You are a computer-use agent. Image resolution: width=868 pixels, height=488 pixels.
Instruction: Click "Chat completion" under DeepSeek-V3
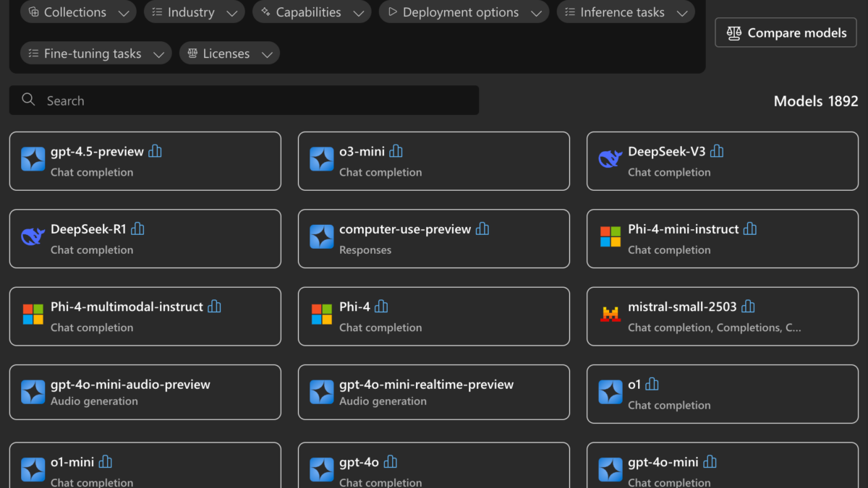tap(669, 172)
